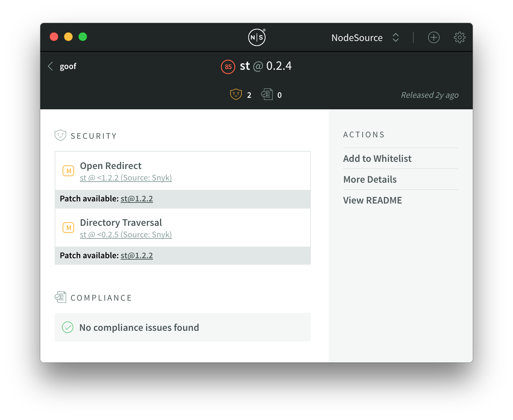Click the COMPLIANCE section heading
The image size is (513, 420).
(101, 298)
